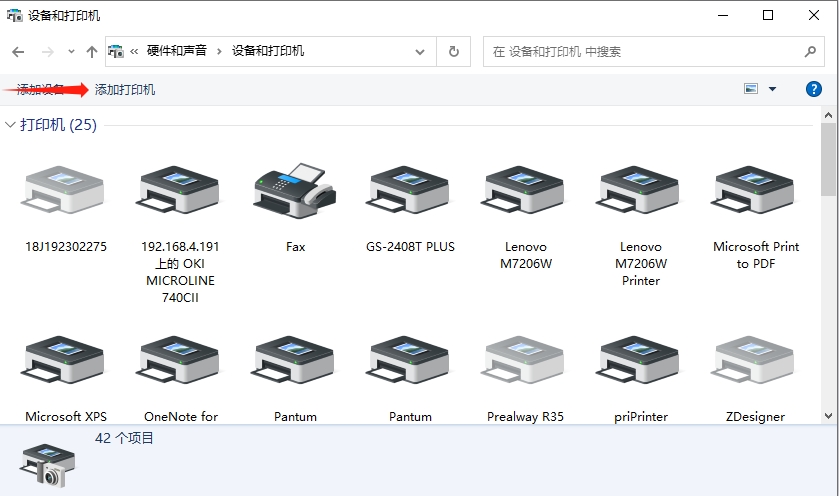Click the window title bar icon
Screen dimensions: 839x496
(14, 16)
